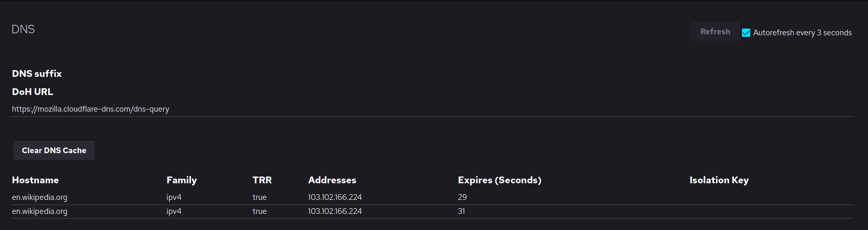
Task: Select en.wikipedia.org in the row expiring in 31
Action: 40,211
